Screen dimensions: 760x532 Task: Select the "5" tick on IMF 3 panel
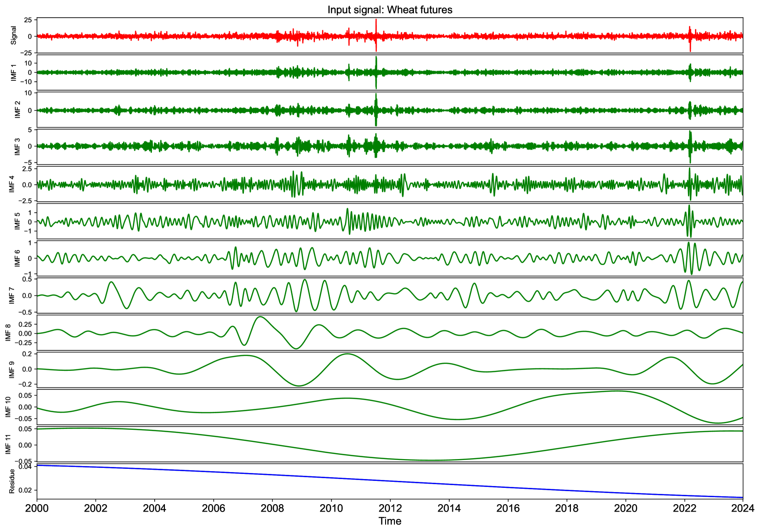pyautogui.click(x=30, y=130)
